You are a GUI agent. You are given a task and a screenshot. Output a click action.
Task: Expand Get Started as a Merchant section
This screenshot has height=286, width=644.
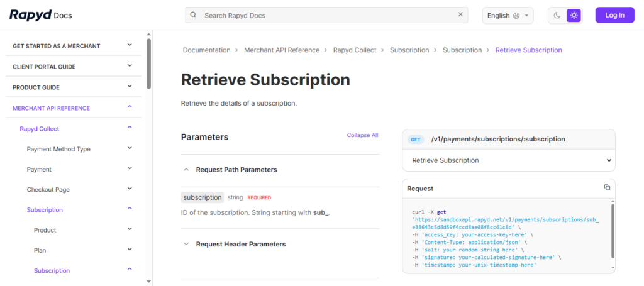(x=130, y=45)
